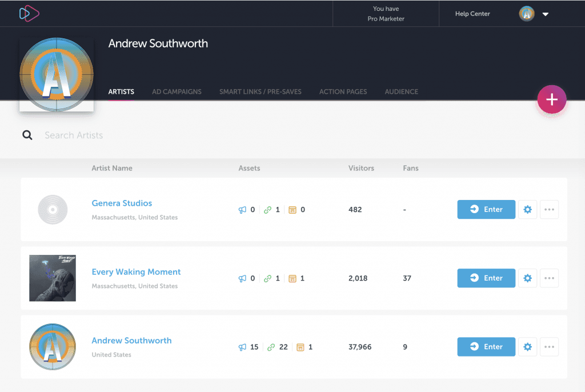Click the search magnifier icon
Screen dimensions: 585x392
(x=27, y=135)
